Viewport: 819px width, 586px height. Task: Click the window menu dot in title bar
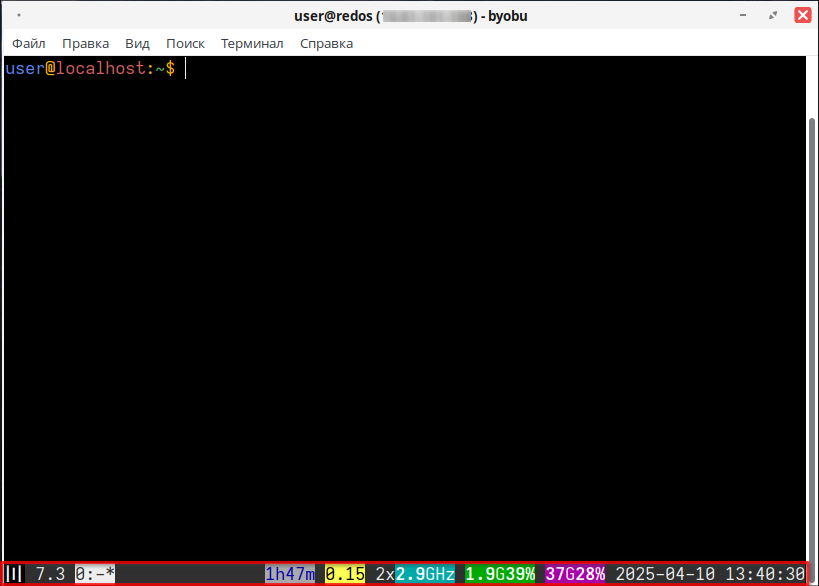point(19,15)
